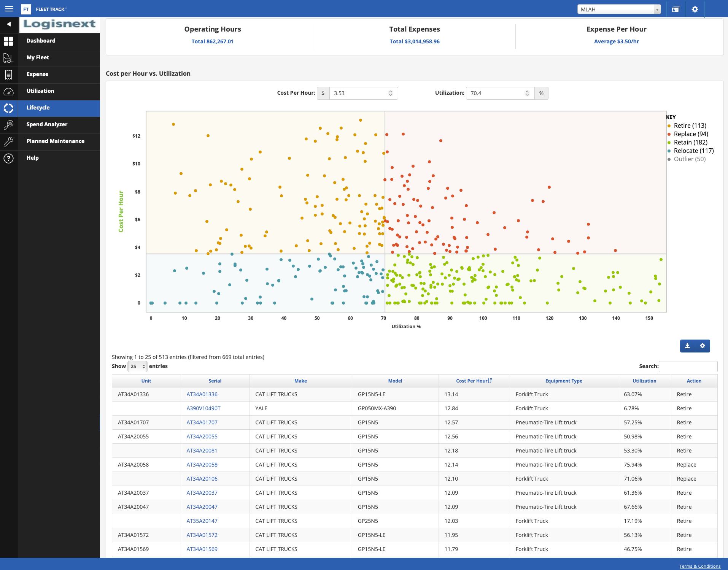Collapse sidebar with the back arrow
This screenshot has width=728, height=570.
pyautogui.click(x=9, y=24)
